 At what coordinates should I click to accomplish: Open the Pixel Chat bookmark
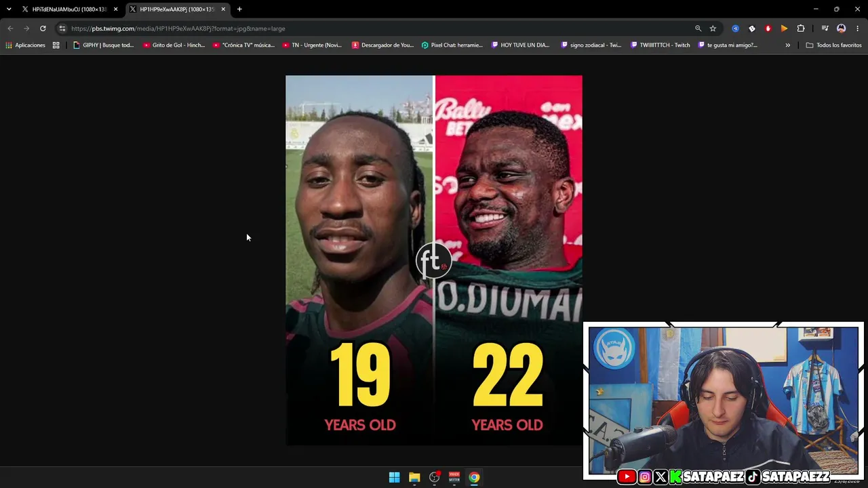tap(452, 45)
